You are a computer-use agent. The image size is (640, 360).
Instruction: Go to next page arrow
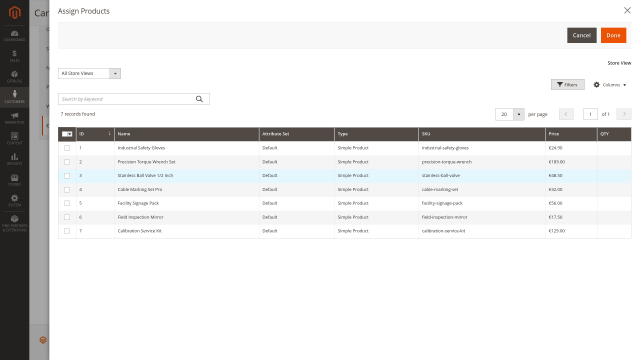624,114
